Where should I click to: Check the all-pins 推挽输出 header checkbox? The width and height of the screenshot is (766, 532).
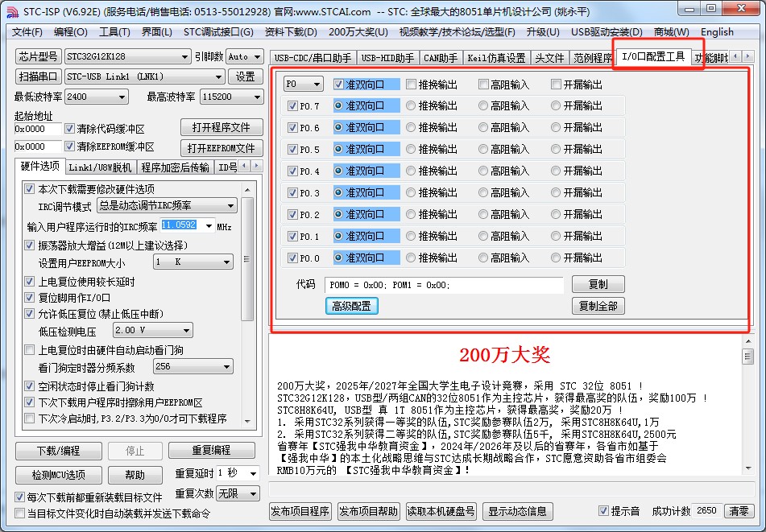[x=411, y=85]
